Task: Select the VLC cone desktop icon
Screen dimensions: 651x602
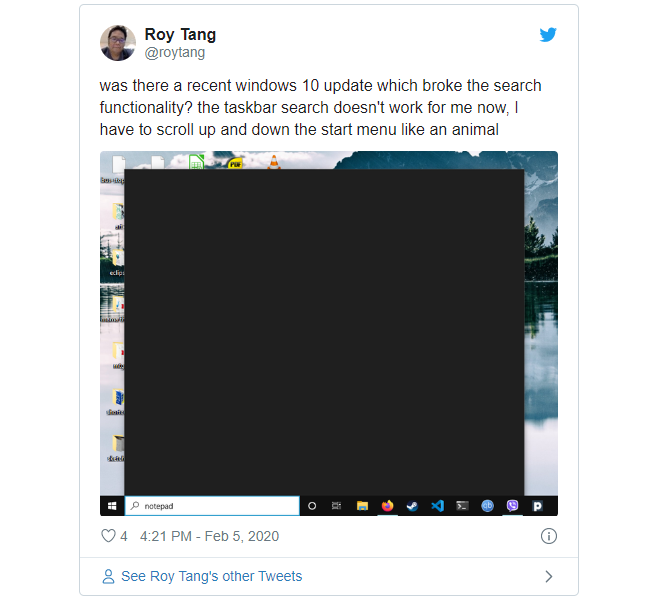Action: coord(274,162)
